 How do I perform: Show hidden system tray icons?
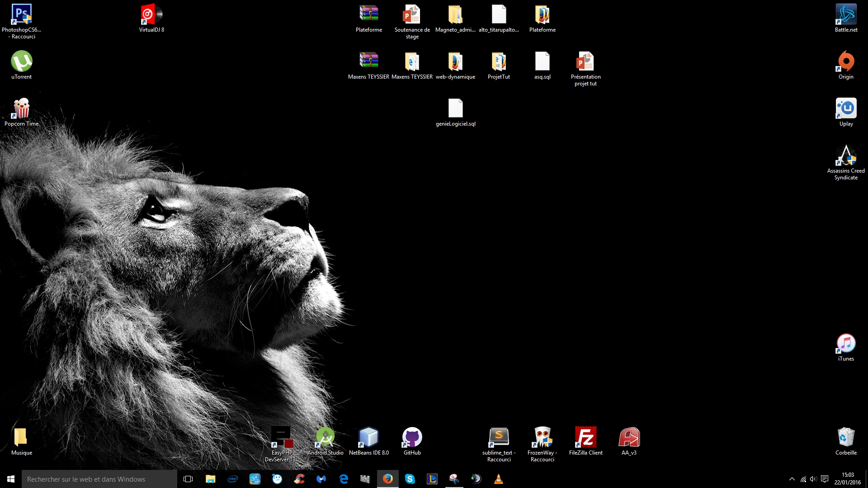[x=792, y=479]
